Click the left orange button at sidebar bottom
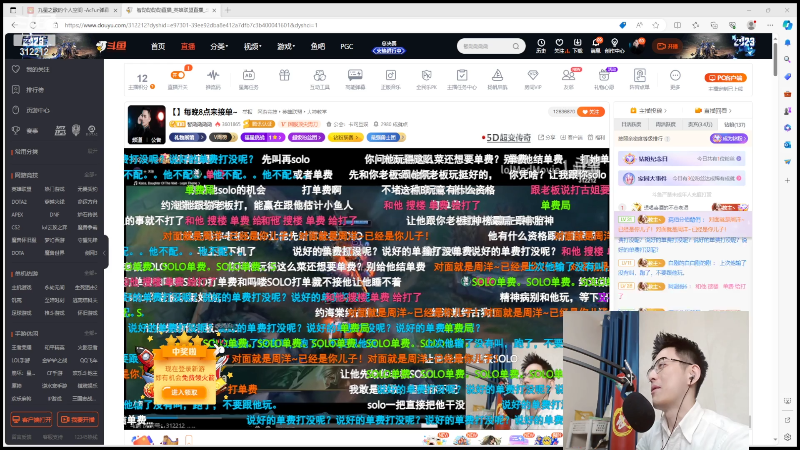Viewport: 800px width, 450px height. [31, 419]
